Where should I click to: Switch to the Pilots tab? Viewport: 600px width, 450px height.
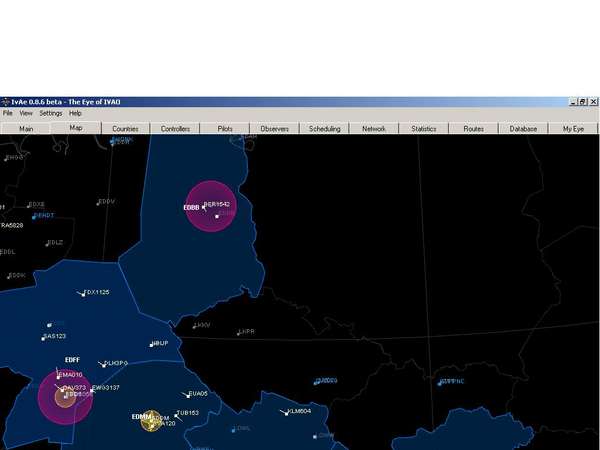[x=225, y=129]
